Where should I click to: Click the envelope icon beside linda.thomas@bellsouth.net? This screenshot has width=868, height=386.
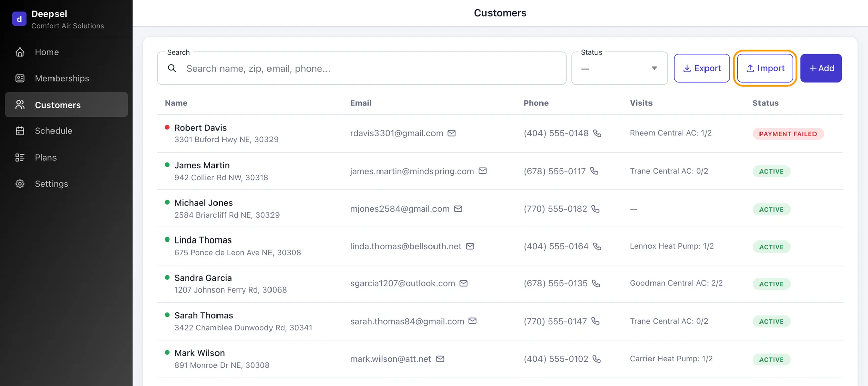pyautogui.click(x=470, y=246)
